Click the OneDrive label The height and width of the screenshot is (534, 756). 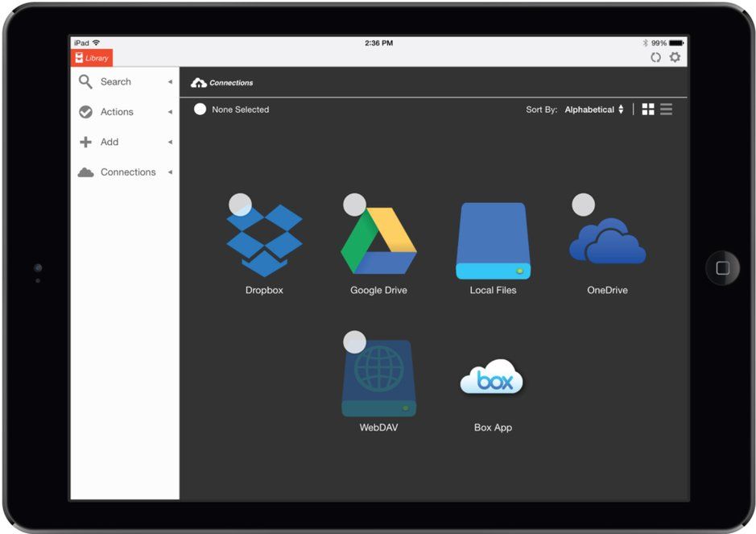pos(608,291)
